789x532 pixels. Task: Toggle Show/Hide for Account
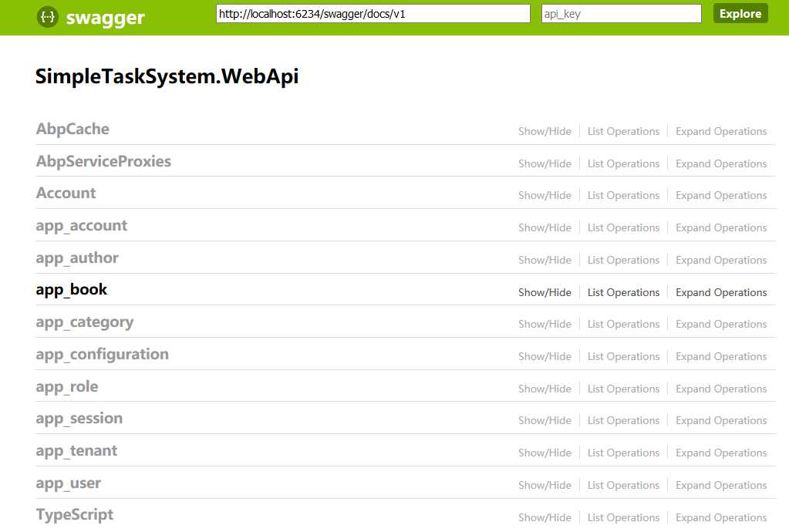[x=545, y=195]
